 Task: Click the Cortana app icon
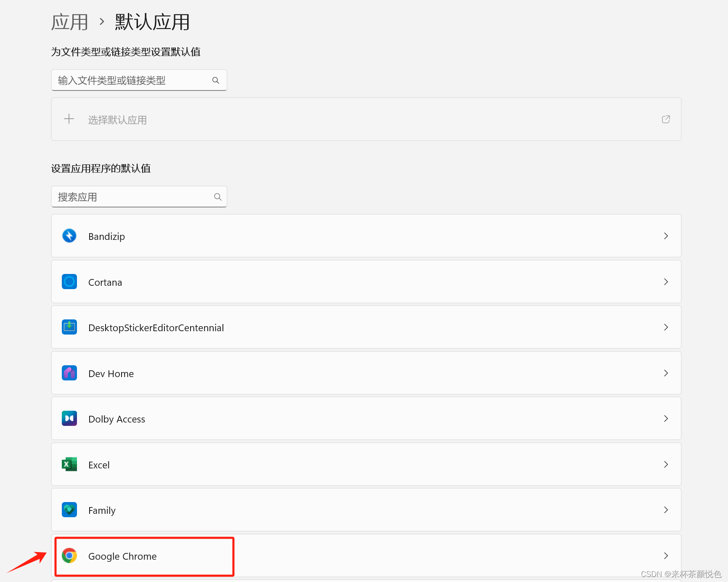click(69, 282)
